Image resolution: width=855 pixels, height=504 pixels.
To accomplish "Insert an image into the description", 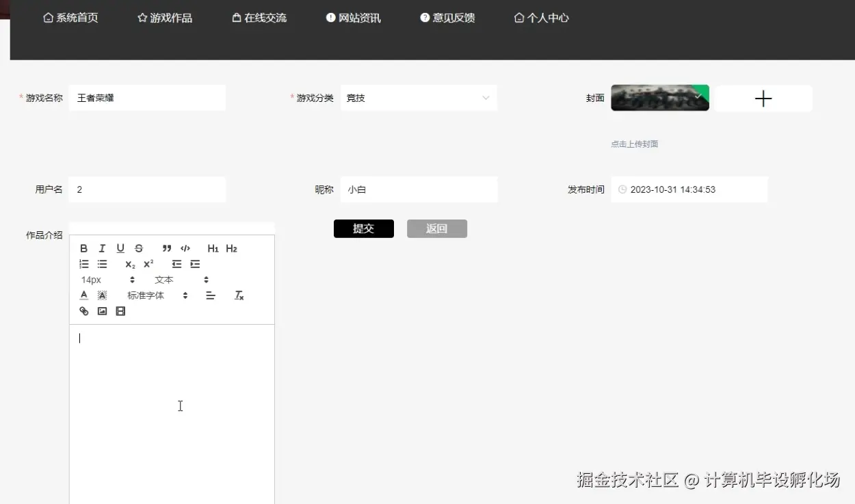I will click(x=102, y=311).
